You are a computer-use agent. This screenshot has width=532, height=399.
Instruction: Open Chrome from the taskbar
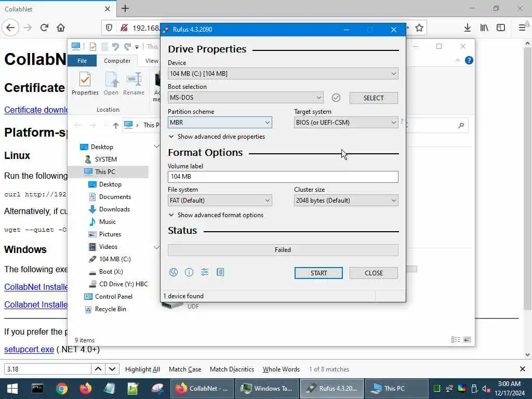pyautogui.click(x=62, y=389)
